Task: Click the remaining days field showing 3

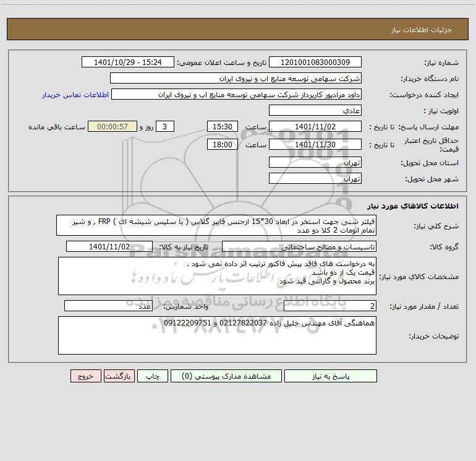Action: pyautogui.click(x=165, y=126)
